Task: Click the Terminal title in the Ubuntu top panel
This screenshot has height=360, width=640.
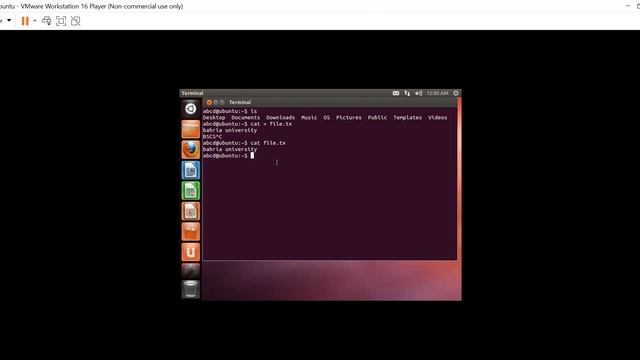Action: pos(192,93)
